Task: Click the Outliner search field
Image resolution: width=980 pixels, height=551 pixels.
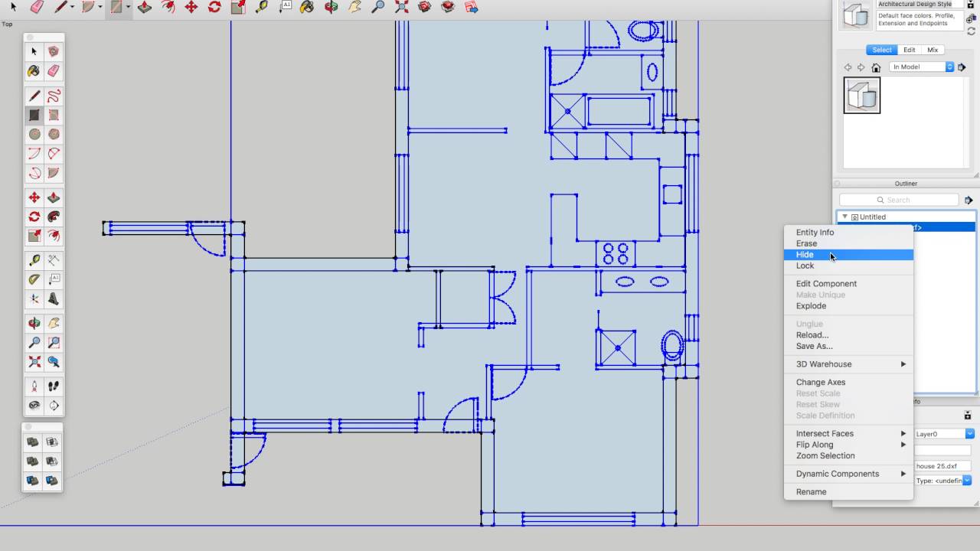Action: tap(900, 199)
